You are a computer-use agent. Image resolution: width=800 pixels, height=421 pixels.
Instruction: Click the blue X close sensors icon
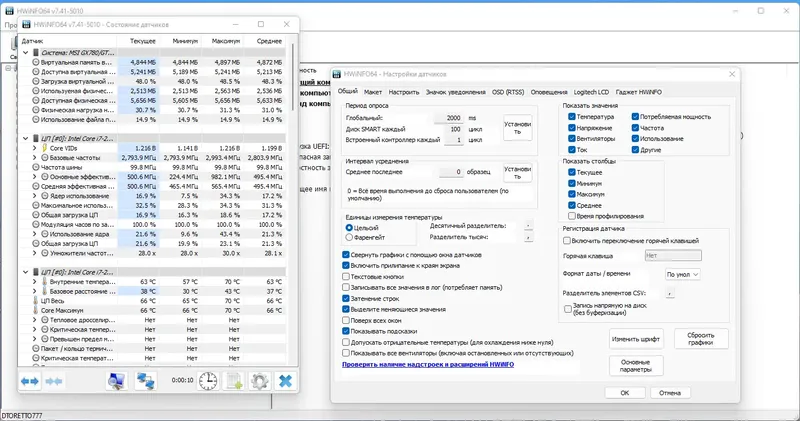(286, 381)
